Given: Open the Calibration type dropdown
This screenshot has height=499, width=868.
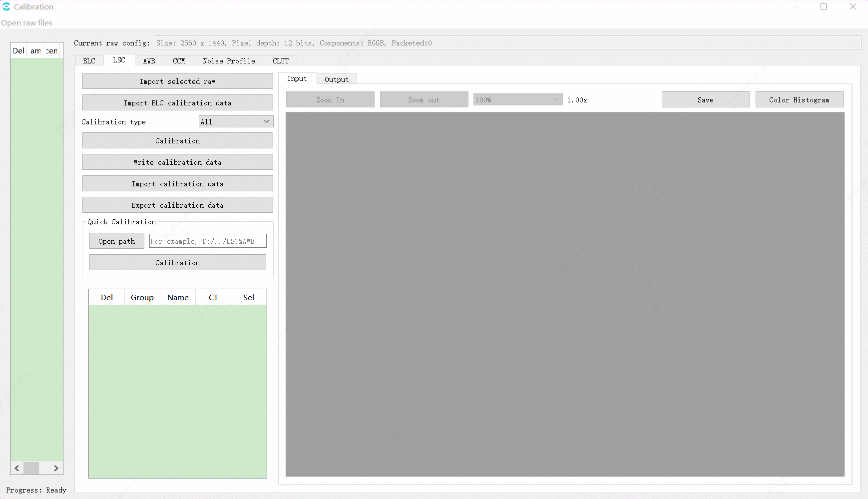Looking at the screenshot, I should (x=236, y=121).
